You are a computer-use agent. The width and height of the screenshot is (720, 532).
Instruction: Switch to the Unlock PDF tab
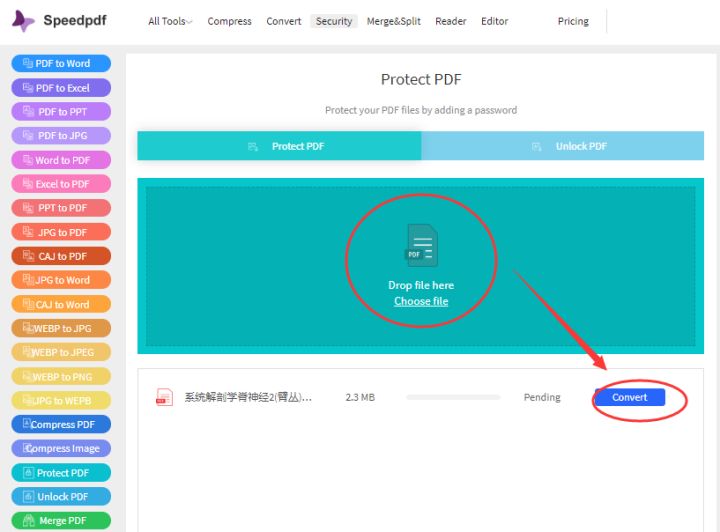562,146
